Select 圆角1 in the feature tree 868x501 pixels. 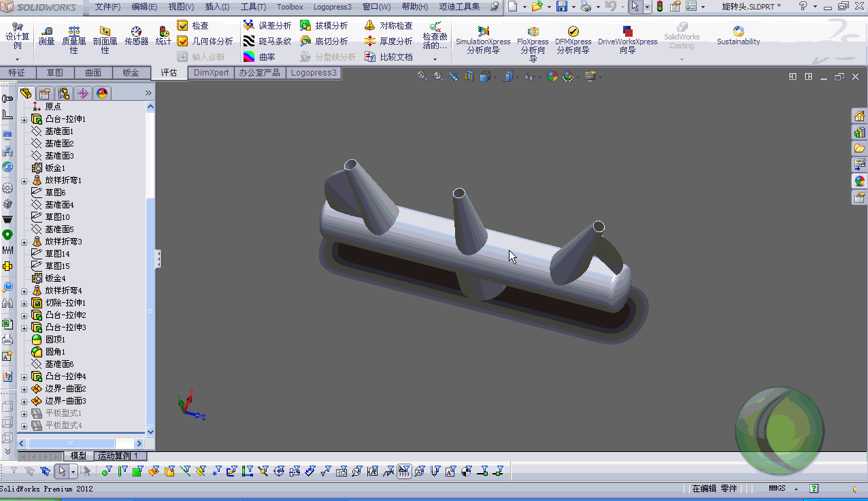(x=55, y=352)
